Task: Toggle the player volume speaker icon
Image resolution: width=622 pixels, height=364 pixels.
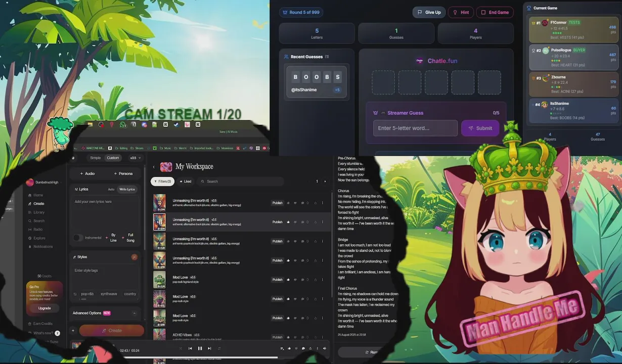Action: tap(325, 348)
